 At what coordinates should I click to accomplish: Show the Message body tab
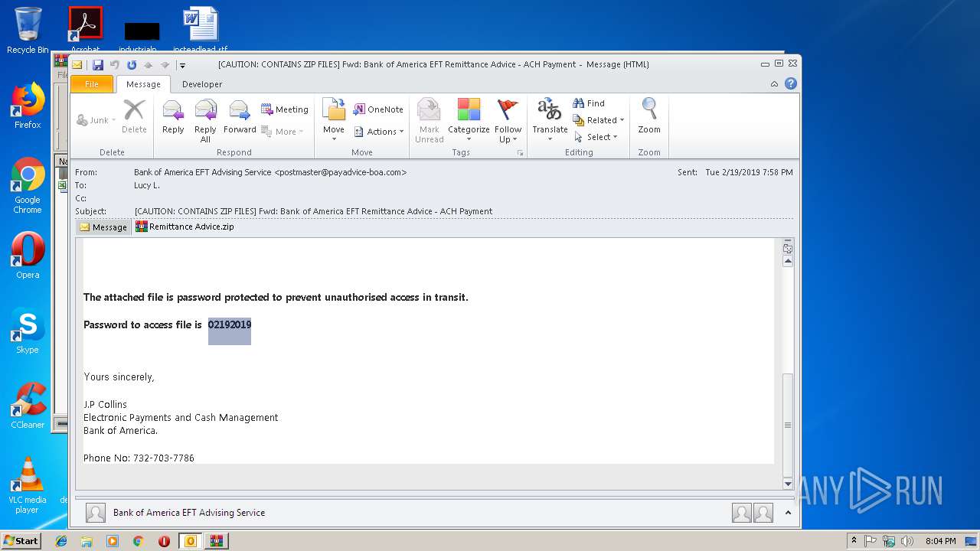[x=103, y=227]
